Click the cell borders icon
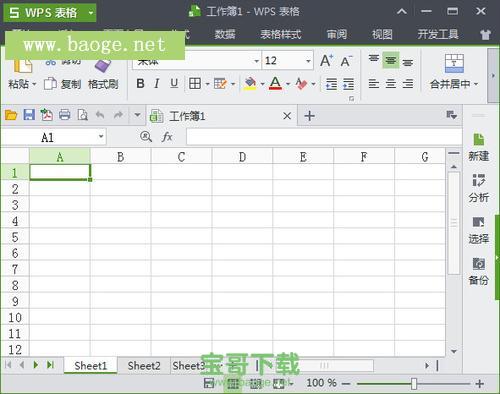This screenshot has width=500, height=394. [x=195, y=83]
